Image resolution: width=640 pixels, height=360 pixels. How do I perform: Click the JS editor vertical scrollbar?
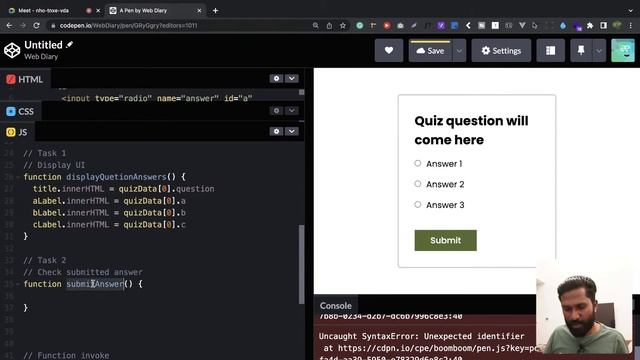pyautogui.click(x=302, y=264)
